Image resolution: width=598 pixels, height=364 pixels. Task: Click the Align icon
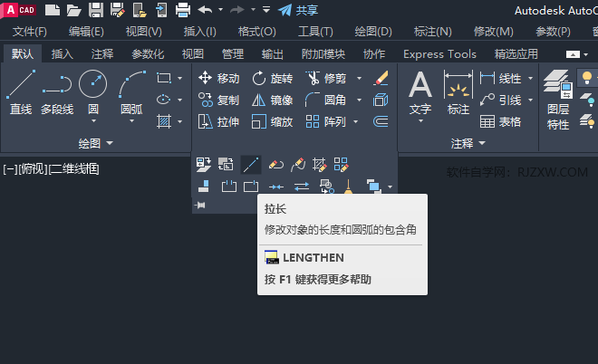204,187
